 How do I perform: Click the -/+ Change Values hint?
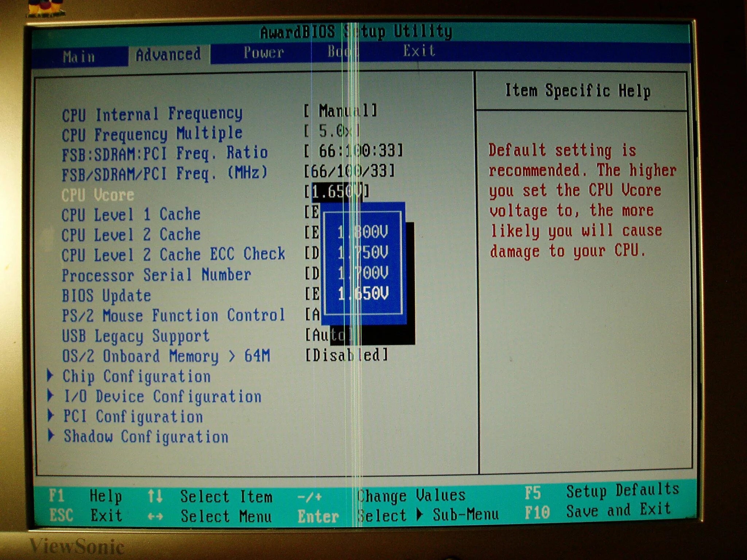[382, 496]
